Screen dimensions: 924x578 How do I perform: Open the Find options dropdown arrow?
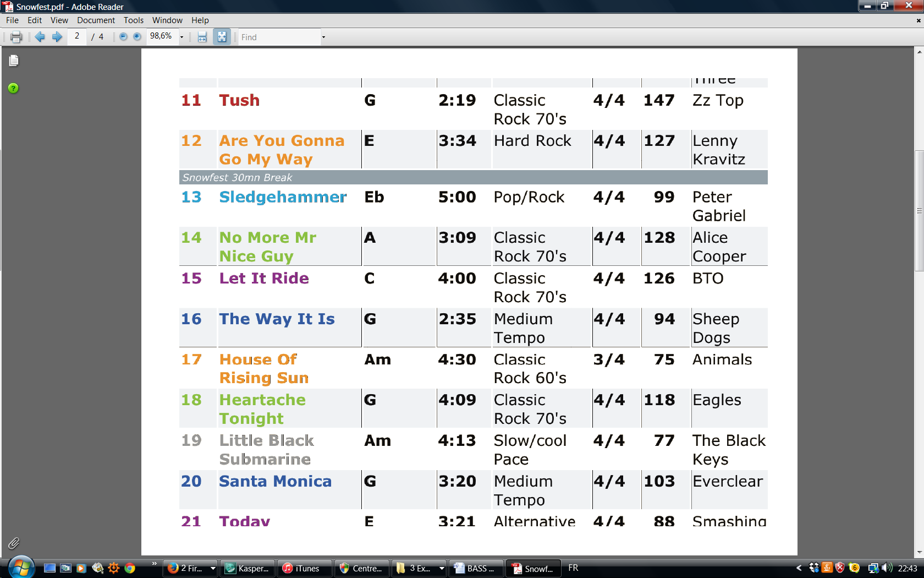point(323,37)
